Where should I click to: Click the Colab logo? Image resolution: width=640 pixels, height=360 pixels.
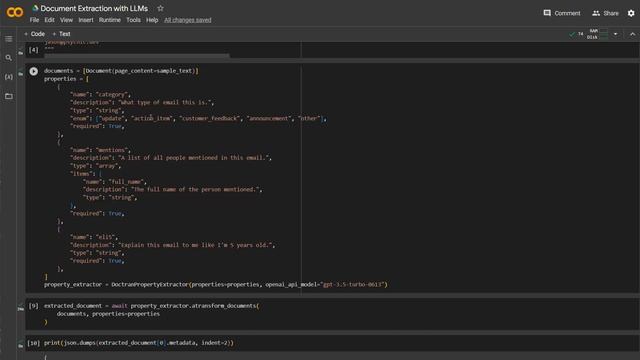click(15, 13)
